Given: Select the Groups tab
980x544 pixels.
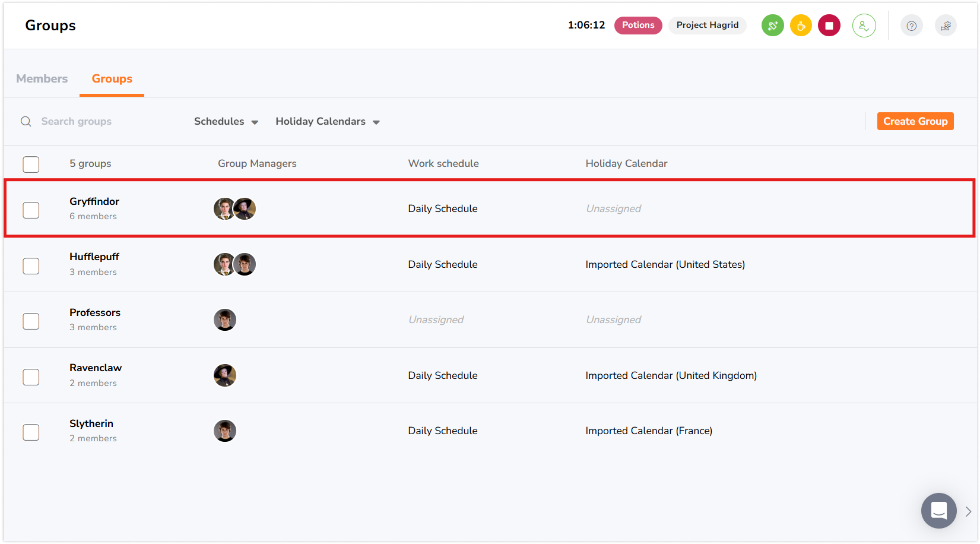Looking at the screenshot, I should [x=112, y=79].
